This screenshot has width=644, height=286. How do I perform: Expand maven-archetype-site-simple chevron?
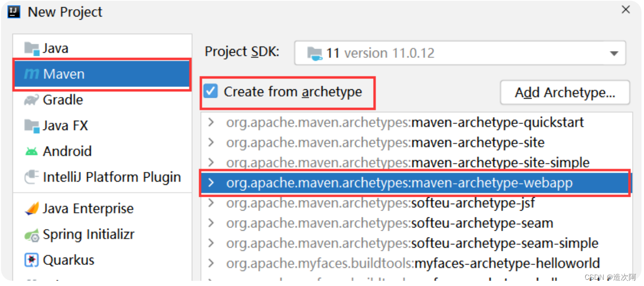[211, 163]
